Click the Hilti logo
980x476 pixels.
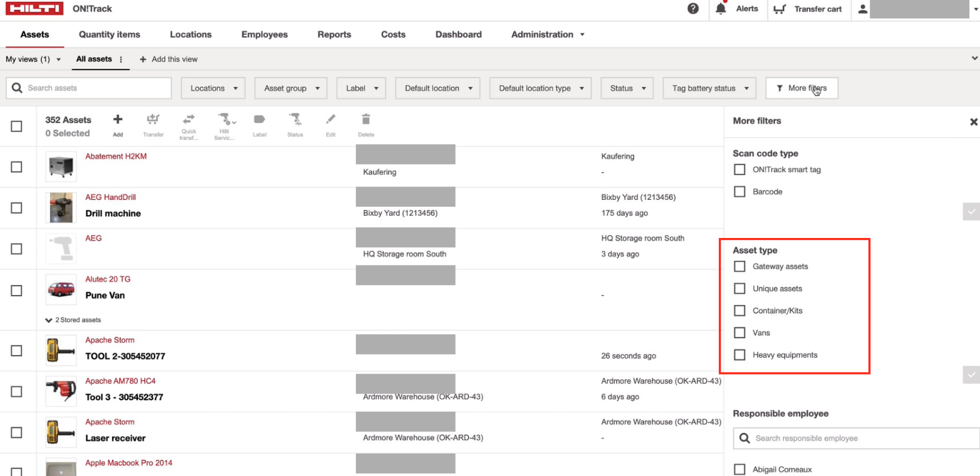pyautogui.click(x=35, y=8)
